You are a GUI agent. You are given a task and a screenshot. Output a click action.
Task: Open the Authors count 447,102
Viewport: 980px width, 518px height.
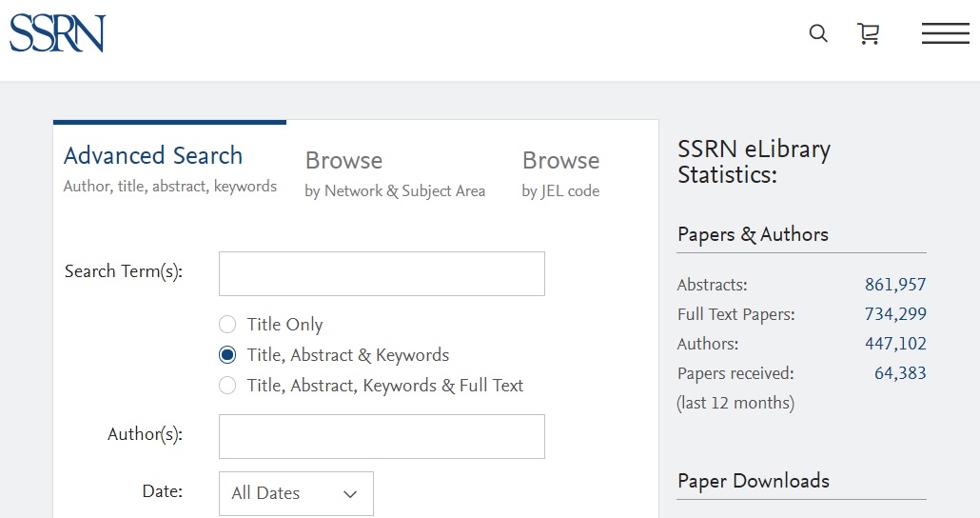(x=895, y=344)
